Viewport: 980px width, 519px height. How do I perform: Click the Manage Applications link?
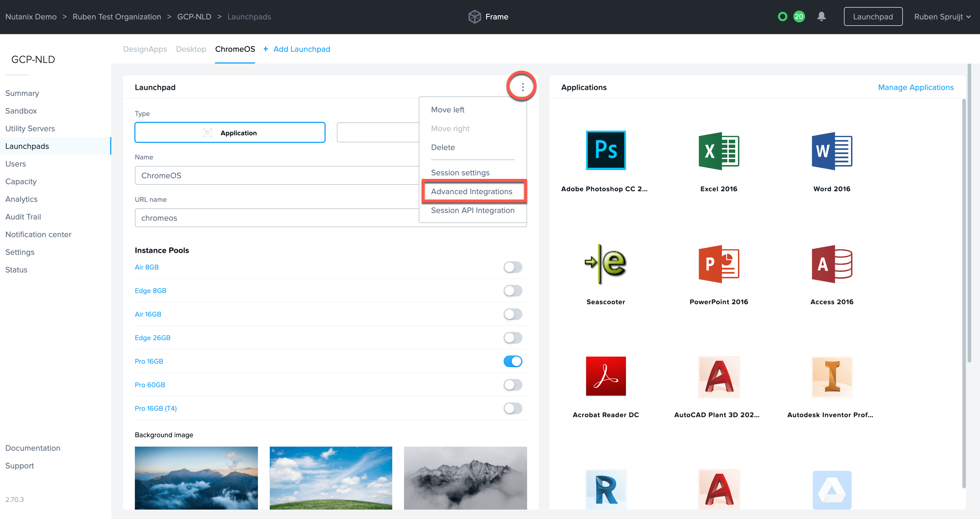(x=915, y=87)
